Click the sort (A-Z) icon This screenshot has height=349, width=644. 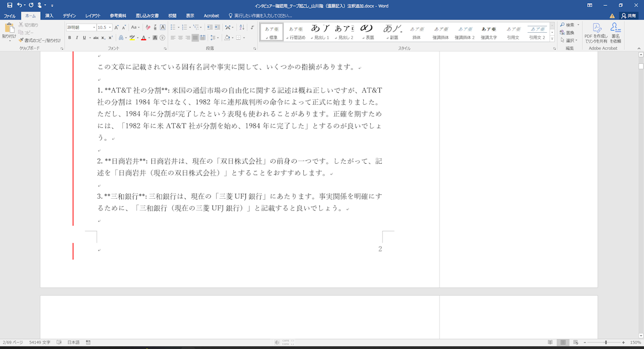pos(240,27)
